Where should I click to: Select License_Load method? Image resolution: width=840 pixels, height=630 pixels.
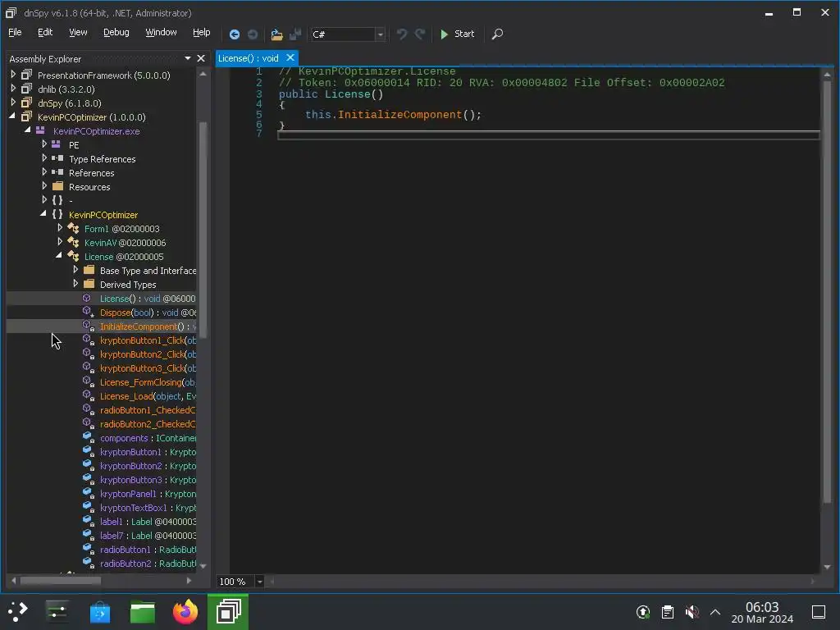click(x=148, y=396)
